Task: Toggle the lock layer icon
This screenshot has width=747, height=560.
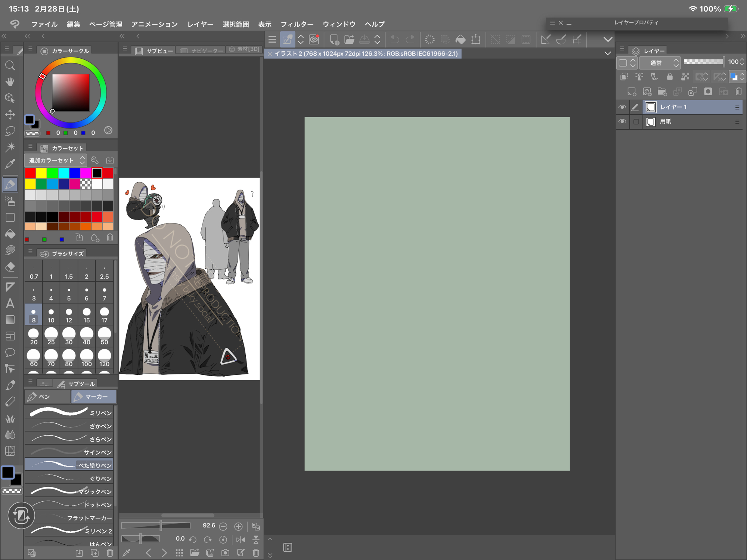Action: (x=670, y=77)
